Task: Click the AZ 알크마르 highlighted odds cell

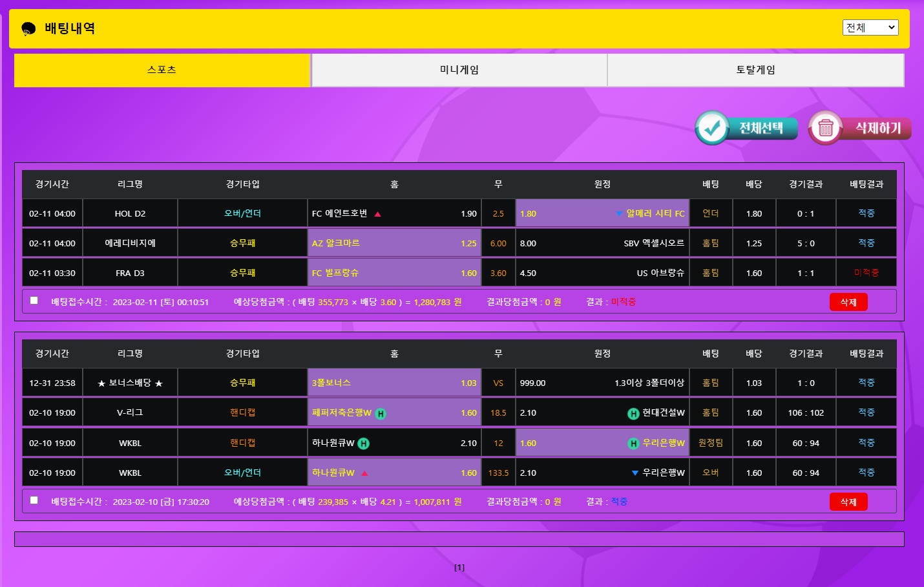Action: 394,243
